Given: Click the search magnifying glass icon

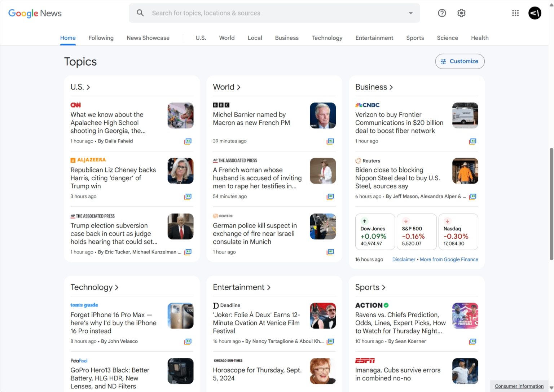Looking at the screenshot, I should tap(140, 13).
